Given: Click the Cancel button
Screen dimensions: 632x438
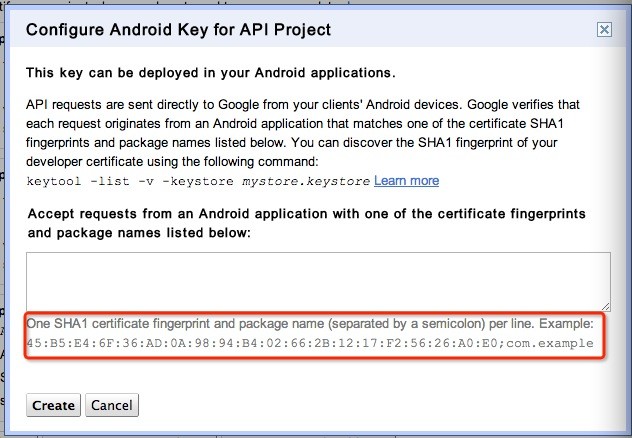Looking at the screenshot, I should (x=112, y=405).
